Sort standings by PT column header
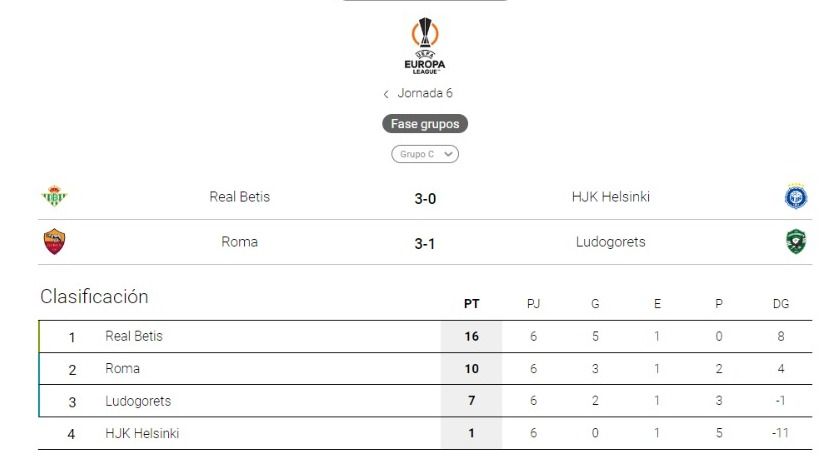This screenshot has height=470, width=828. 471,304
